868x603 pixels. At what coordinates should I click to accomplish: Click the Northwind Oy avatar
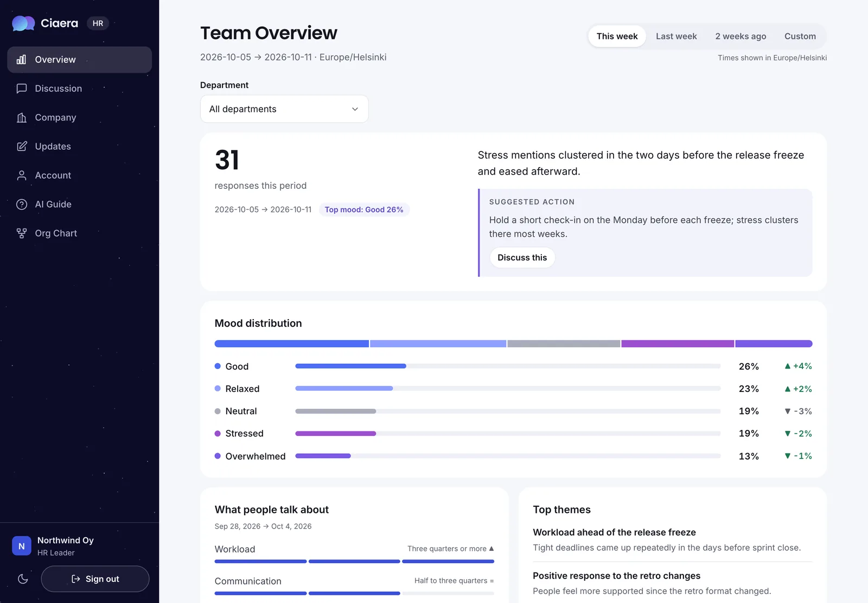[22, 546]
